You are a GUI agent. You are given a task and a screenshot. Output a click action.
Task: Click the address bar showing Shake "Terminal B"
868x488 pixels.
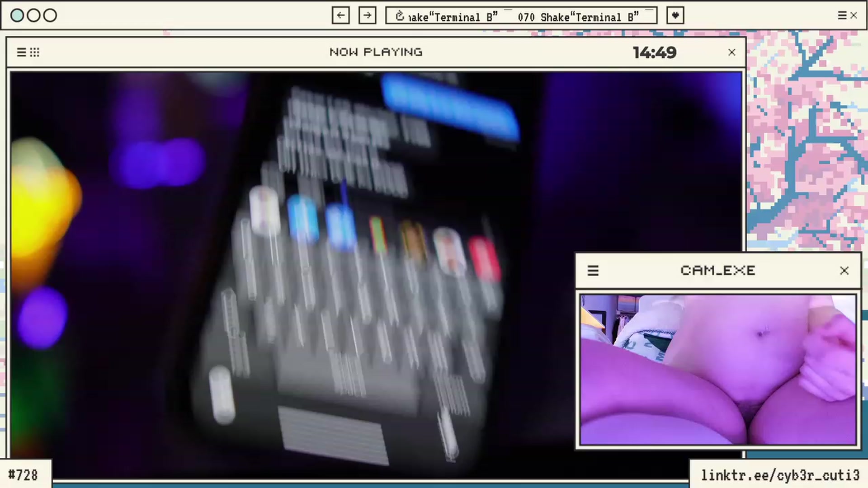[521, 15]
